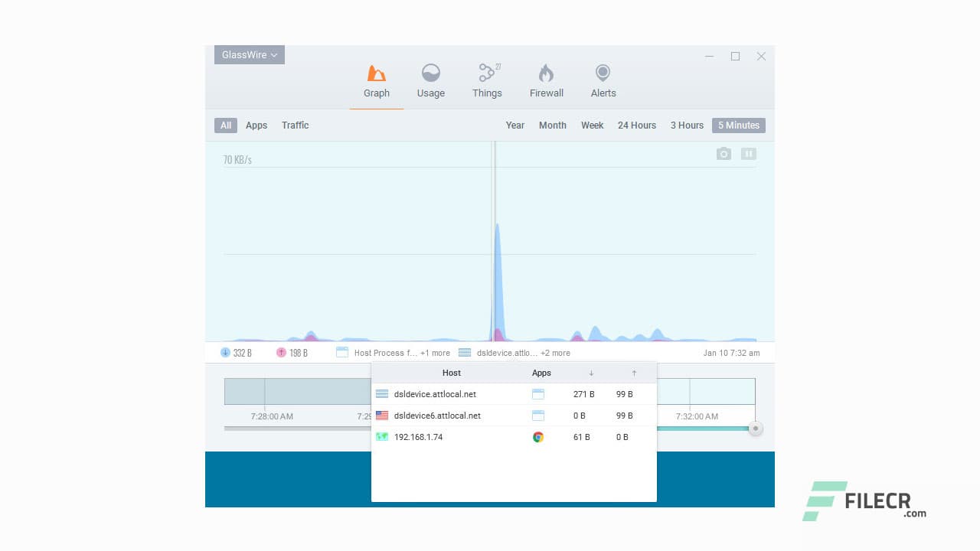This screenshot has height=551, width=980.
Task: Select the Month timeframe
Action: tap(552, 125)
